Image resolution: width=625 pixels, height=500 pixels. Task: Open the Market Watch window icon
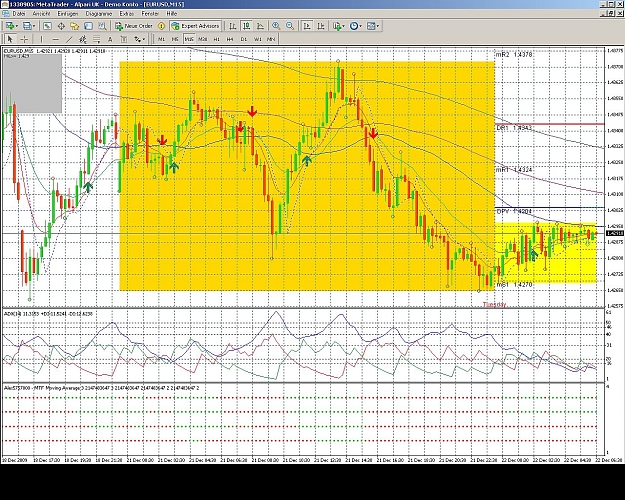point(47,26)
